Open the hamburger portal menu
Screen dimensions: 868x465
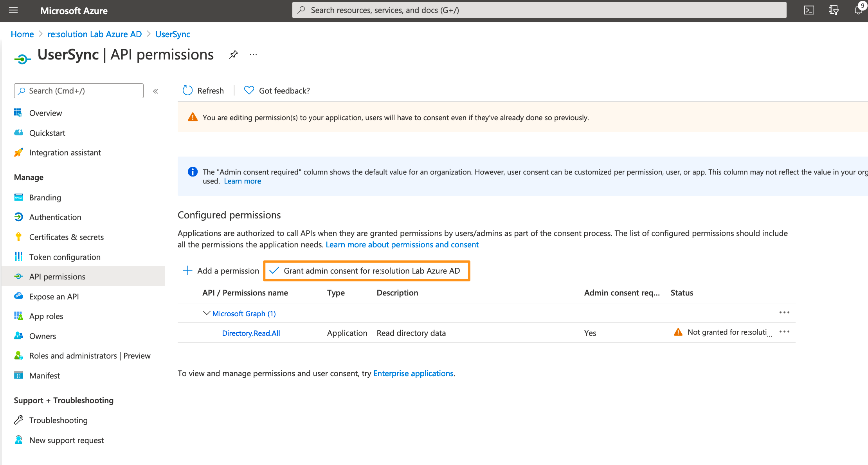tap(13, 10)
